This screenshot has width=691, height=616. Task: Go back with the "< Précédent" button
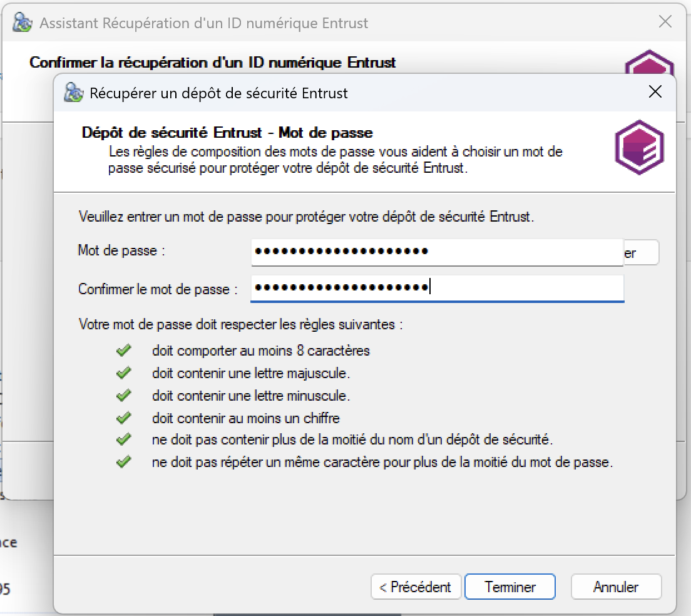tap(416, 587)
